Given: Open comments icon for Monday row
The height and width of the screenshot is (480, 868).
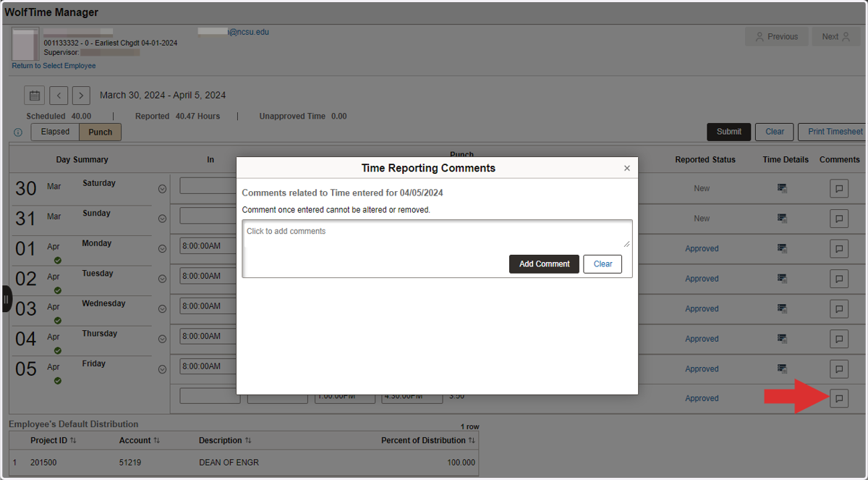Looking at the screenshot, I should tap(839, 248).
